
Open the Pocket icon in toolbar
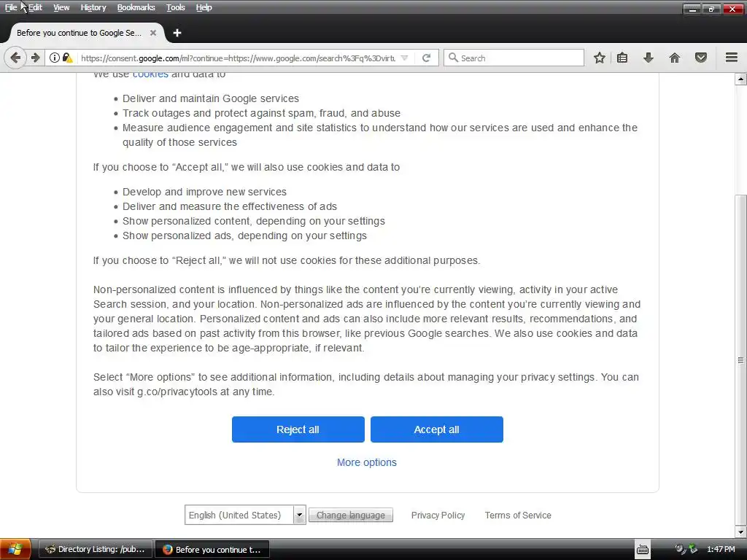click(701, 58)
